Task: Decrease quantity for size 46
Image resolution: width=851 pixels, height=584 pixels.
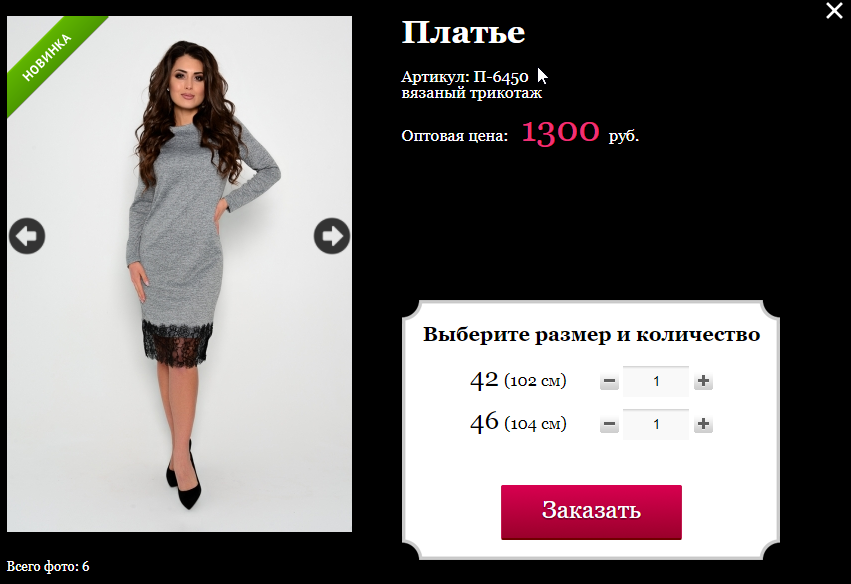Action: pos(609,424)
